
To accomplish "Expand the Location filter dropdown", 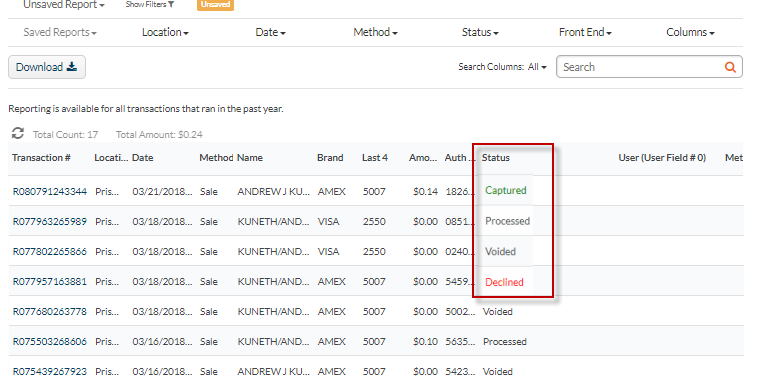I will click(165, 32).
